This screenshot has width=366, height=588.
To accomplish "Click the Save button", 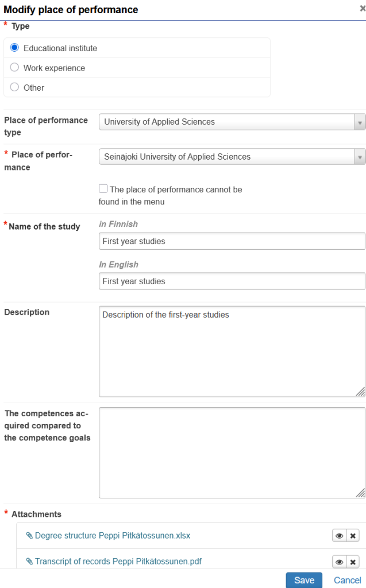I will click(304, 580).
